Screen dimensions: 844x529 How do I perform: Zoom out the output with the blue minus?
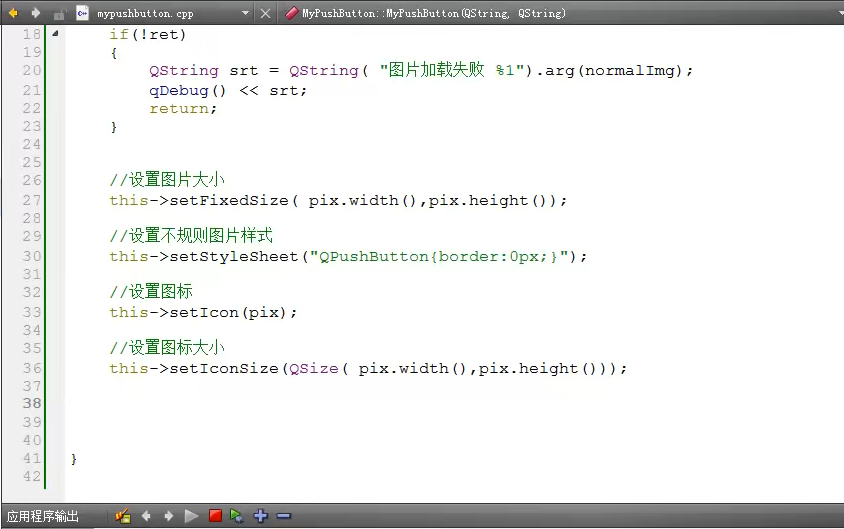coord(284,516)
